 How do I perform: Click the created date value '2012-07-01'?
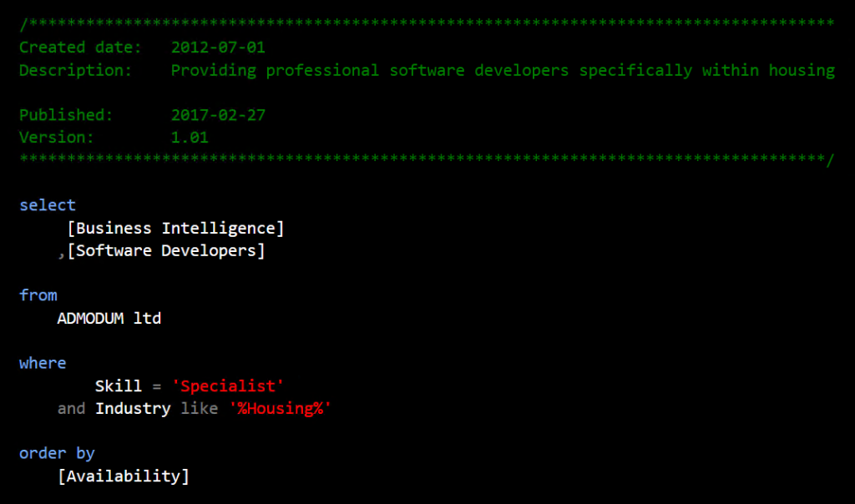point(218,48)
